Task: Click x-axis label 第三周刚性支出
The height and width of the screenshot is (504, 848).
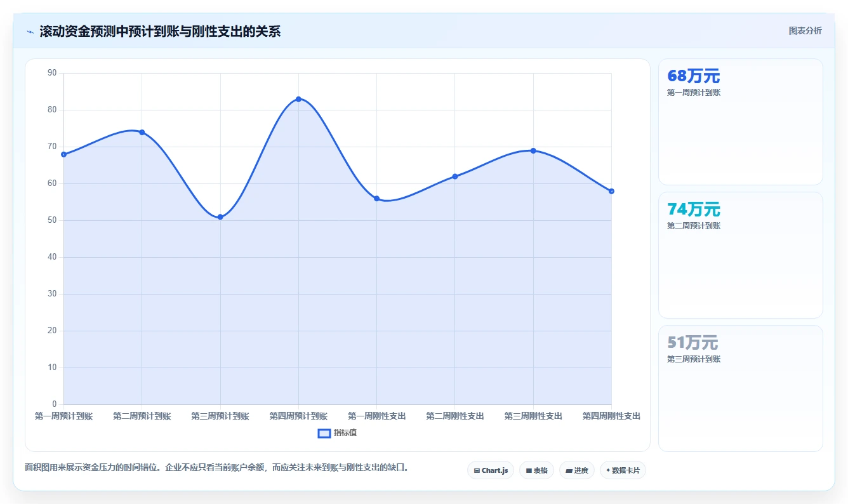Action: 533,416
